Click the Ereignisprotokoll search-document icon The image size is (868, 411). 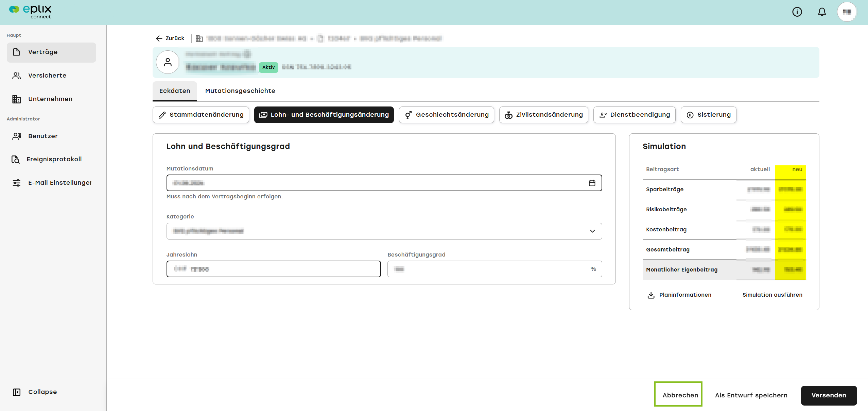coord(16,159)
